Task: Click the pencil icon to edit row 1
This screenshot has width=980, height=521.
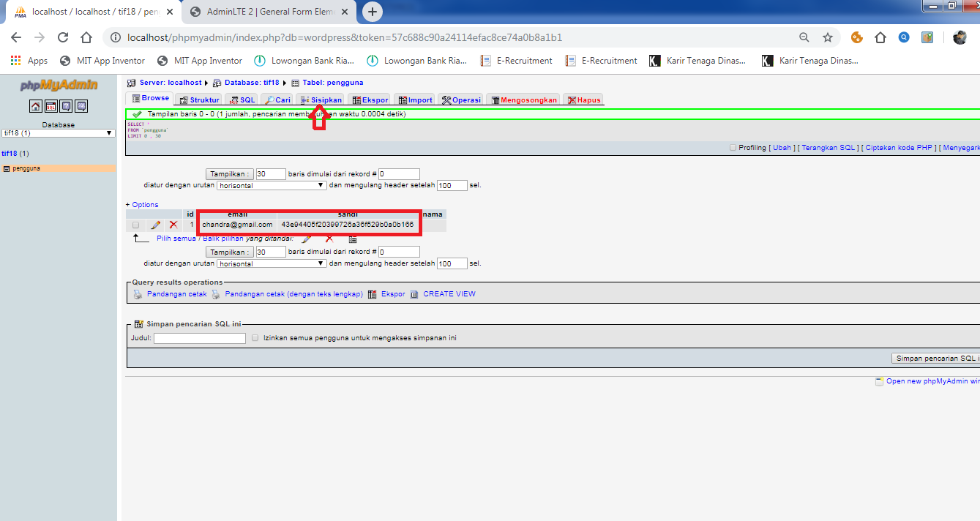Action: (x=156, y=225)
